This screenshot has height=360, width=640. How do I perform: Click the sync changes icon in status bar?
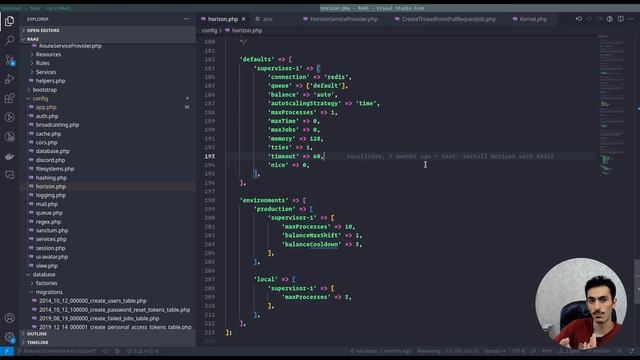click(x=106, y=351)
